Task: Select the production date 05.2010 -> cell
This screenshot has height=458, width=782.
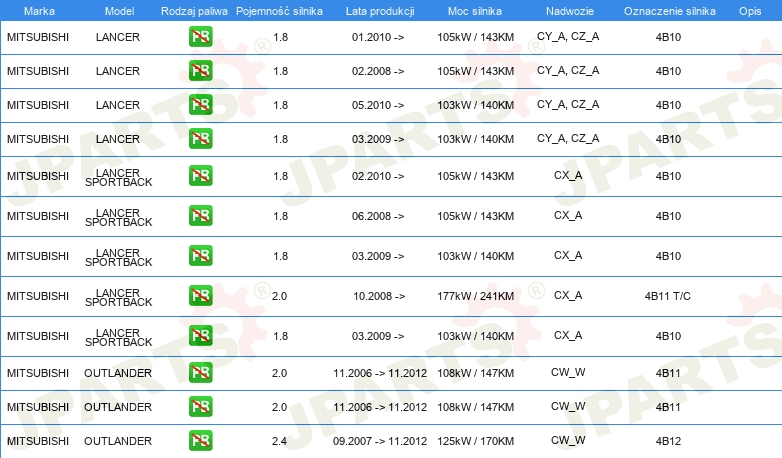Action: click(x=378, y=105)
